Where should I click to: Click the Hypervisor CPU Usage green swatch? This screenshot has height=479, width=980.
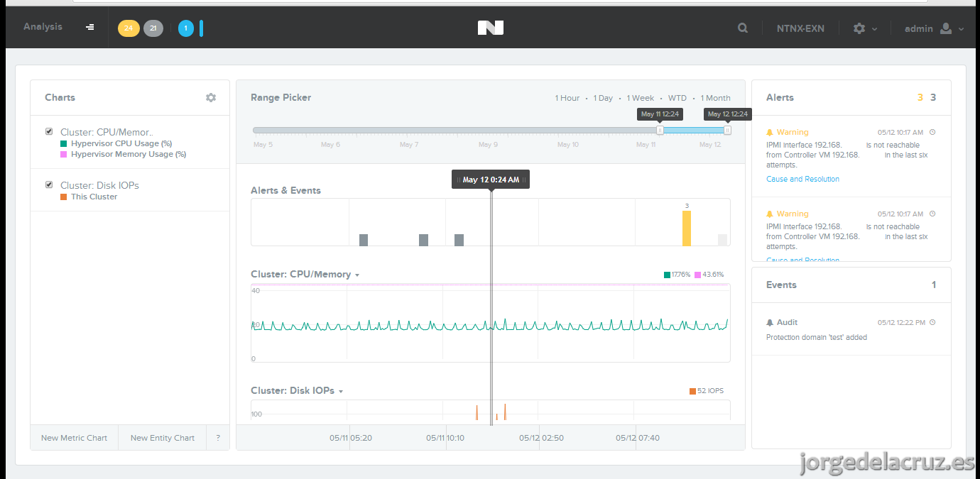pyautogui.click(x=64, y=143)
